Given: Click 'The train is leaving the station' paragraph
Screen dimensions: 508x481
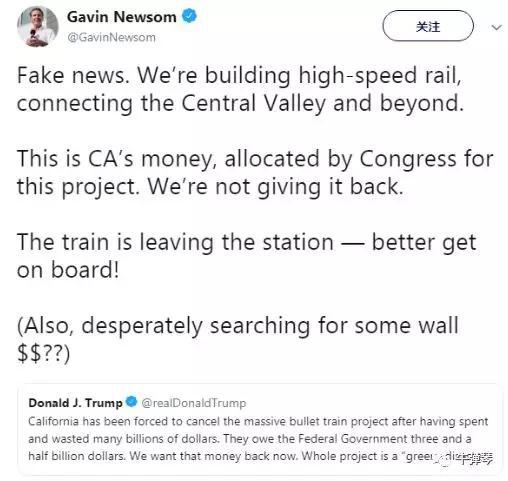Looking at the screenshot, I should [x=247, y=256].
